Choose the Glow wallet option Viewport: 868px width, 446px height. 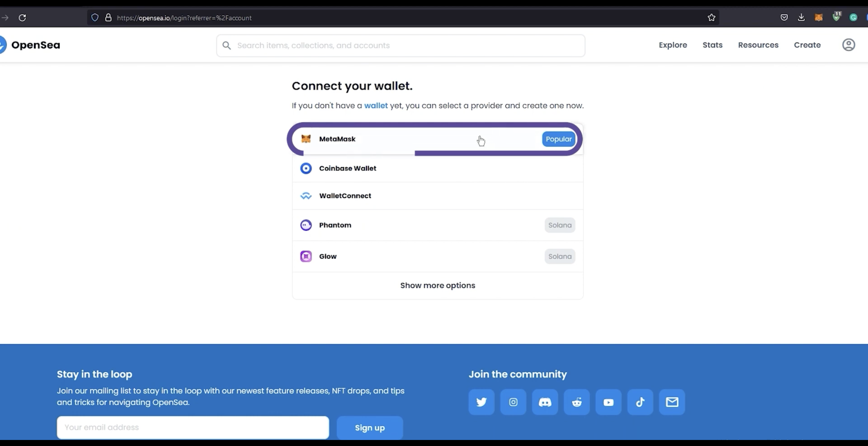438,256
